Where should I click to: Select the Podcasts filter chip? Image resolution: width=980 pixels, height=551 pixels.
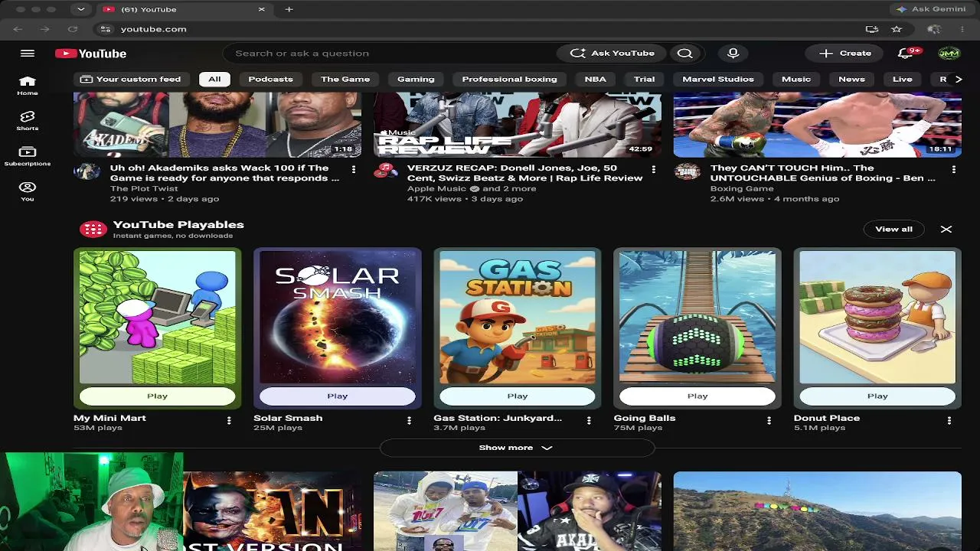click(x=270, y=79)
